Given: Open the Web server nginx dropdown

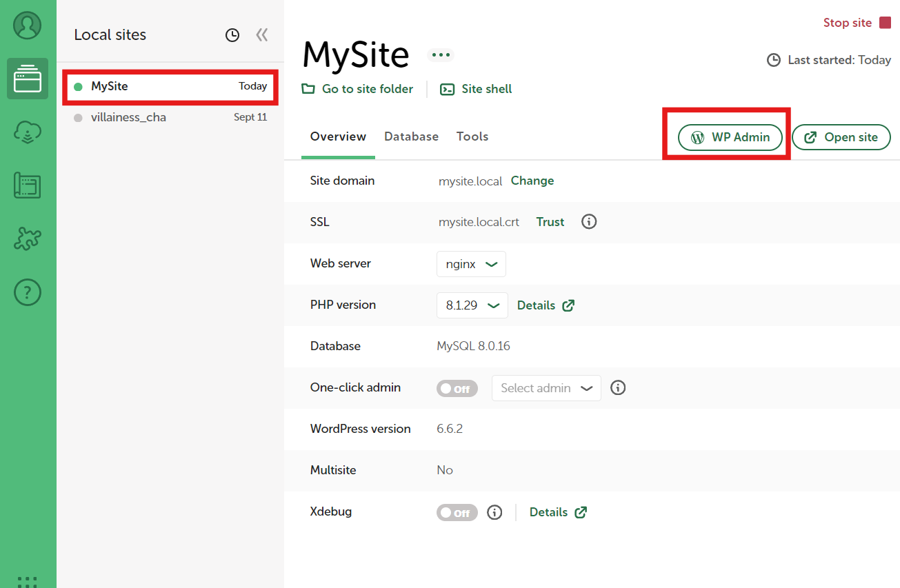Looking at the screenshot, I should [x=471, y=264].
